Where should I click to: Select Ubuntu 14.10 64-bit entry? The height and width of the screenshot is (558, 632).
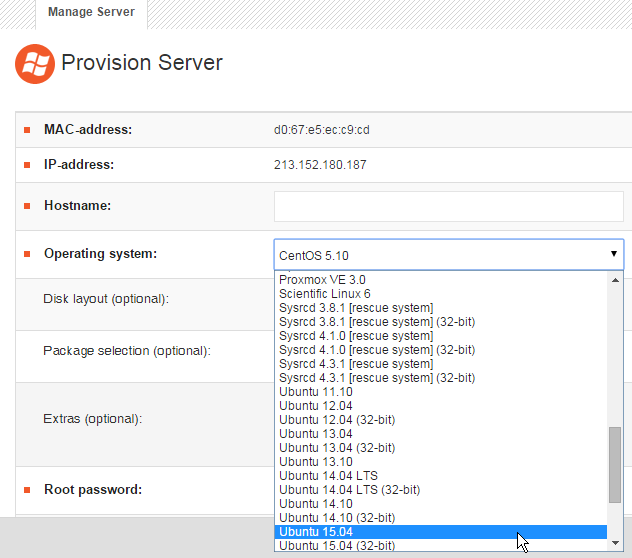click(x=441, y=504)
